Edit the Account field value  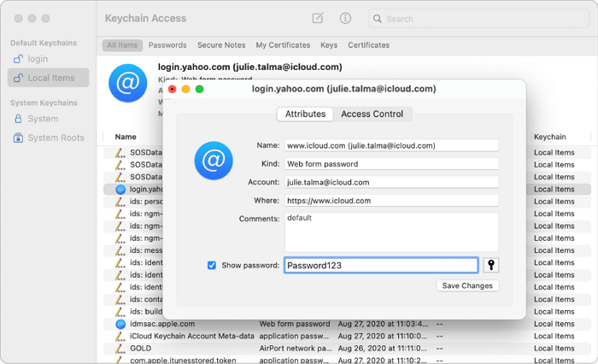390,182
